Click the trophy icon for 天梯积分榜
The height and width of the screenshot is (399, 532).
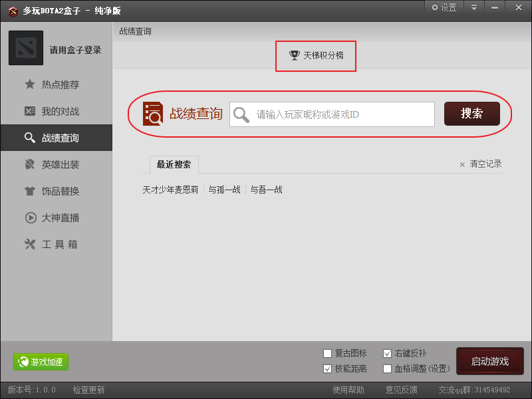point(294,55)
